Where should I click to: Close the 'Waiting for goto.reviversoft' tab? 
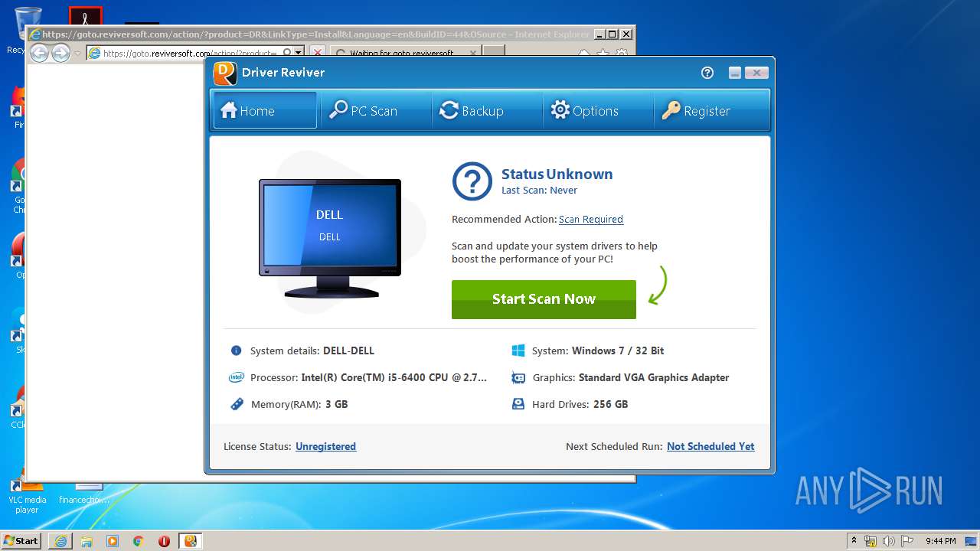coord(473,53)
